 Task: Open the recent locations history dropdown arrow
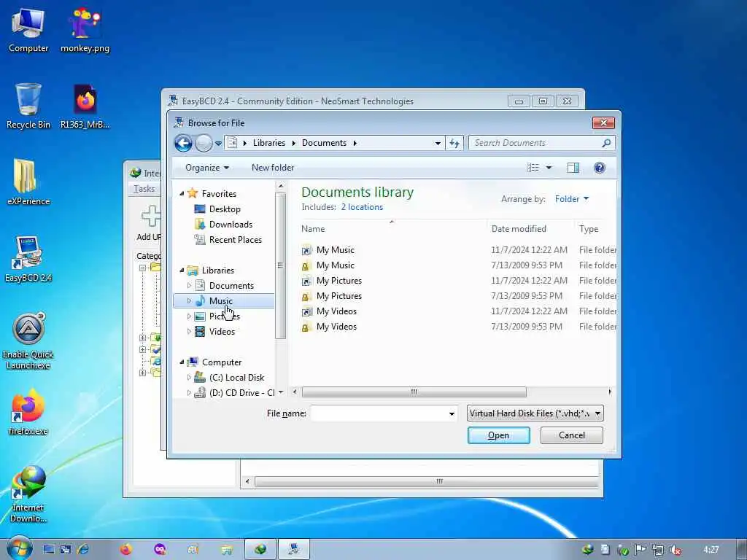[x=218, y=144]
